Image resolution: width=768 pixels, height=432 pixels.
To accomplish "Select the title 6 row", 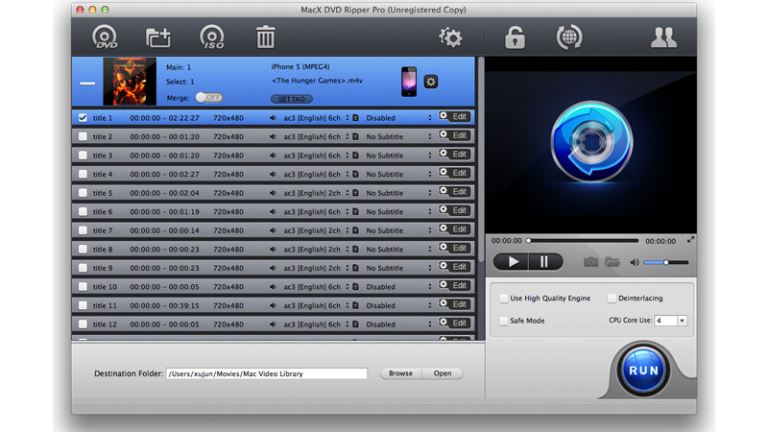I will pos(273,212).
